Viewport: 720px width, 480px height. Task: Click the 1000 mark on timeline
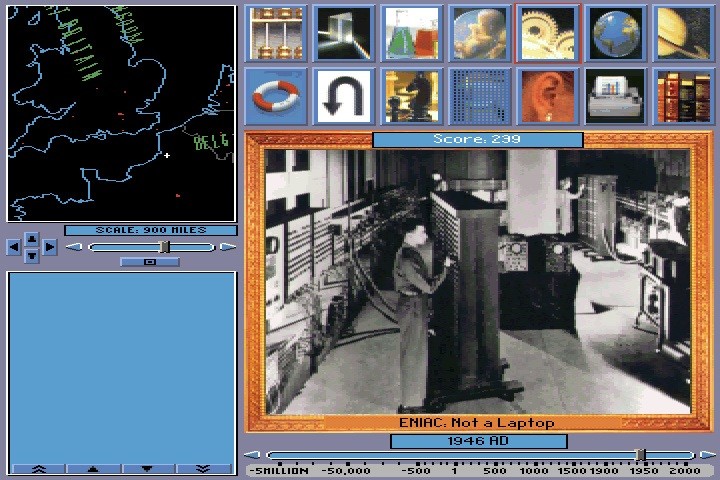tap(533, 471)
